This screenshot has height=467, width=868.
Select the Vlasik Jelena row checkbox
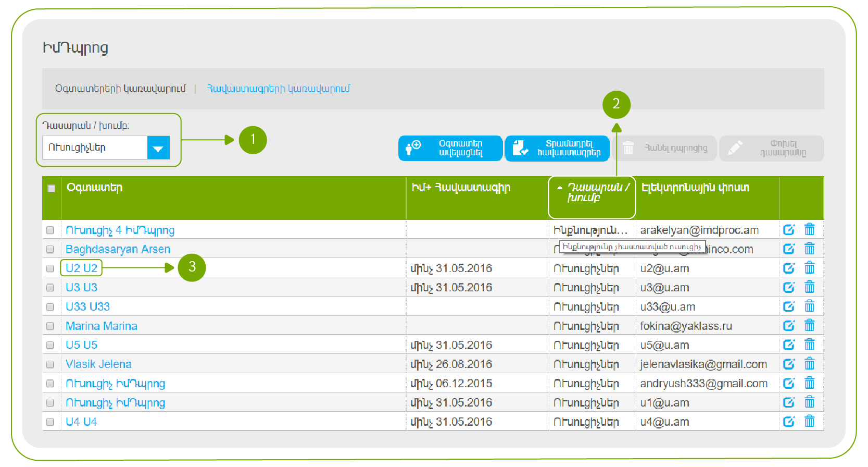(51, 364)
